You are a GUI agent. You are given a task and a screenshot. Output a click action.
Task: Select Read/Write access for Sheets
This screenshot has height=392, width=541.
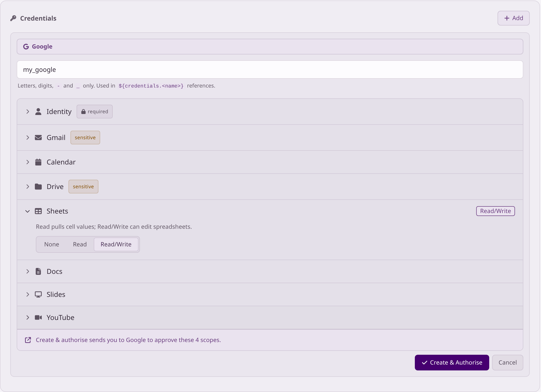click(116, 244)
